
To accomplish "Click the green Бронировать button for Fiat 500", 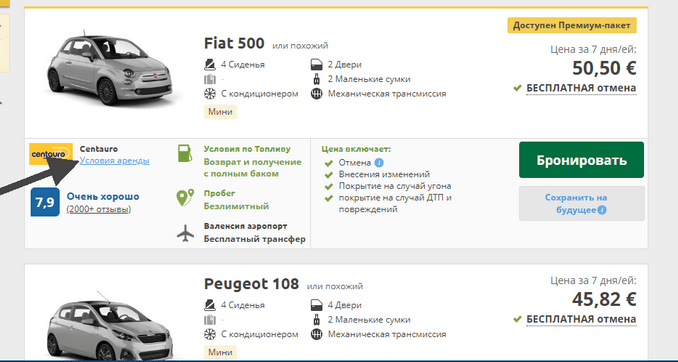I will click(x=581, y=160).
